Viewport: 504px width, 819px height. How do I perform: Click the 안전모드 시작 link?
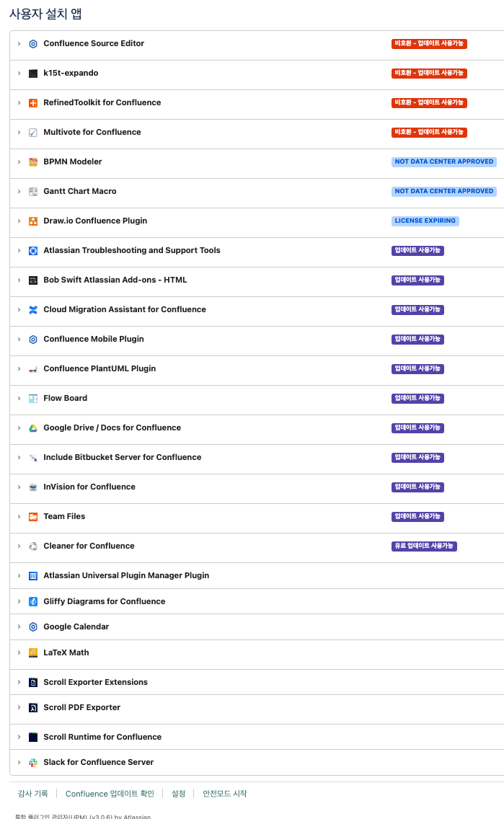click(x=224, y=793)
